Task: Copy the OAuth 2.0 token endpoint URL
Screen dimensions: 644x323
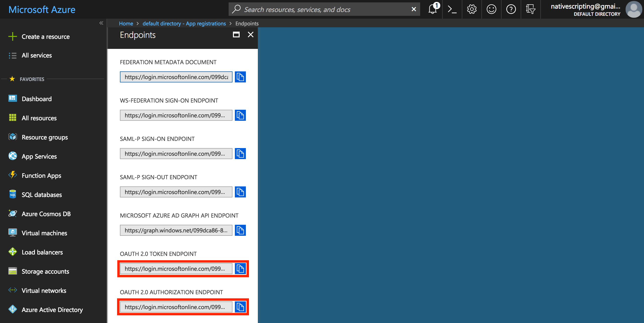Action: [240, 269]
